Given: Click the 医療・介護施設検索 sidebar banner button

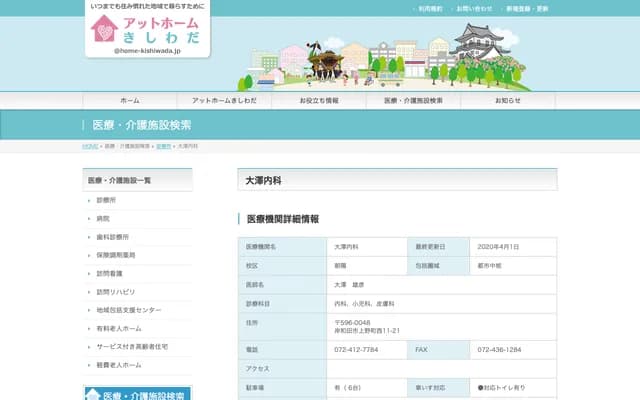Looking at the screenshot, I should pyautogui.click(x=137, y=393).
